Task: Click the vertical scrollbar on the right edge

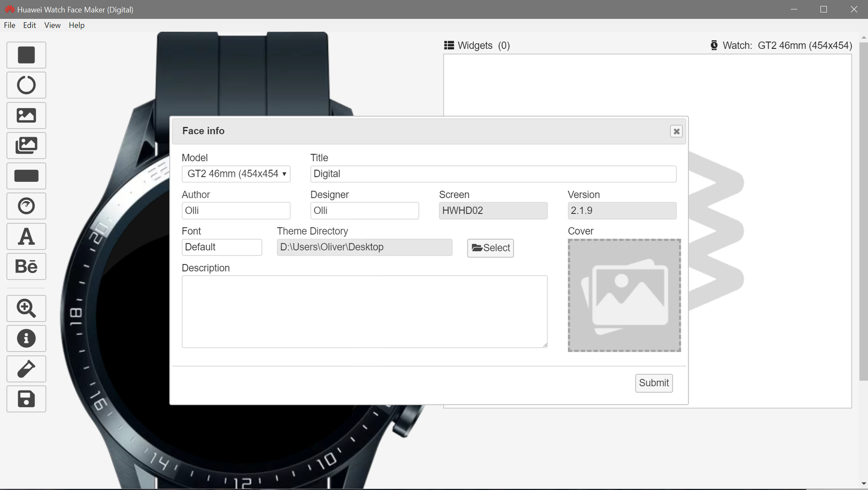Action: tap(863, 212)
